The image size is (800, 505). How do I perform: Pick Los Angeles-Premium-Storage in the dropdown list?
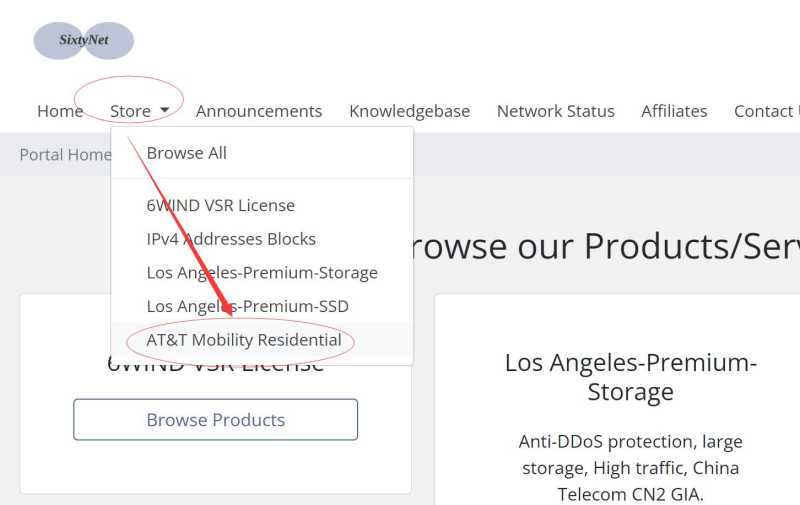262,273
